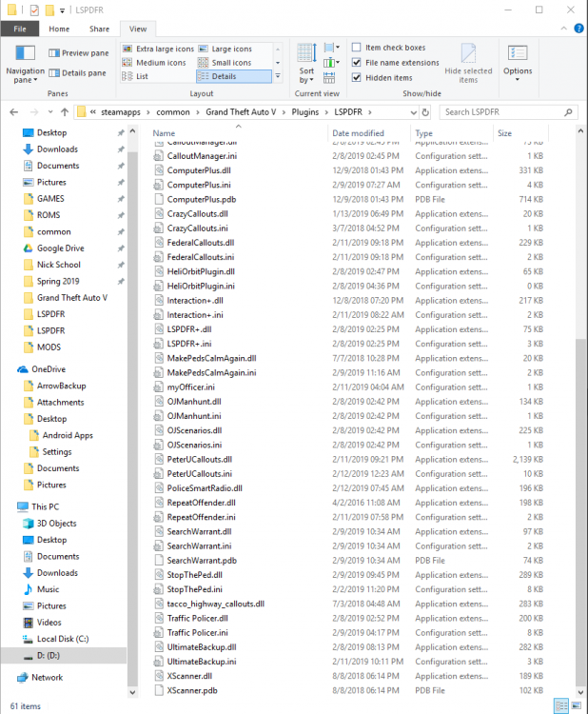Open recent locations dropdown

tap(50, 112)
